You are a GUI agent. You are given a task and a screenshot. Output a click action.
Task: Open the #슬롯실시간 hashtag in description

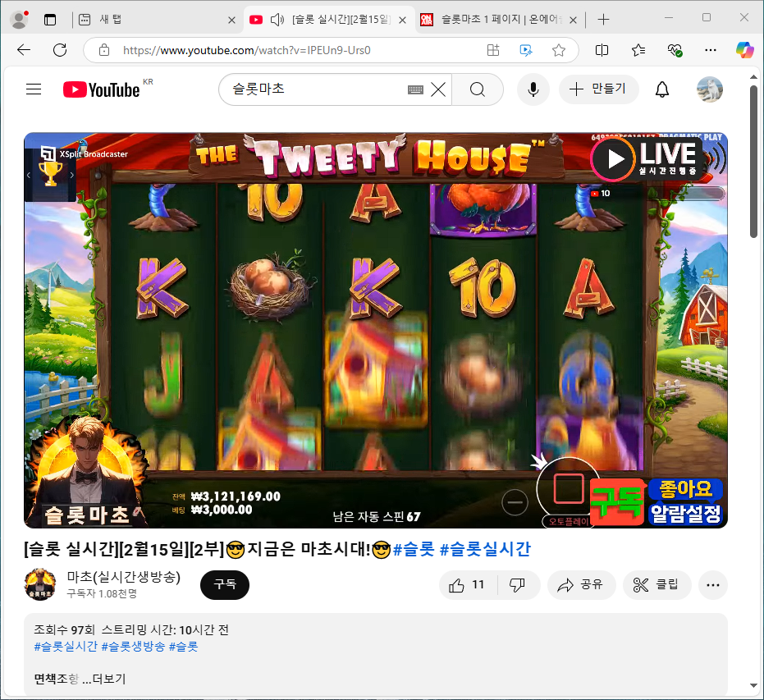click(x=66, y=647)
